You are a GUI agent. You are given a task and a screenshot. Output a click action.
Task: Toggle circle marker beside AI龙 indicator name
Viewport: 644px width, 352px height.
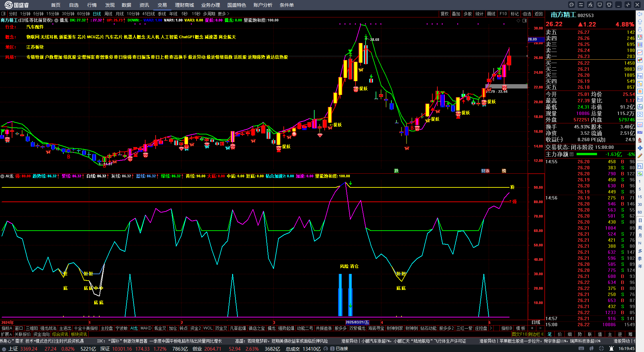[2, 176]
